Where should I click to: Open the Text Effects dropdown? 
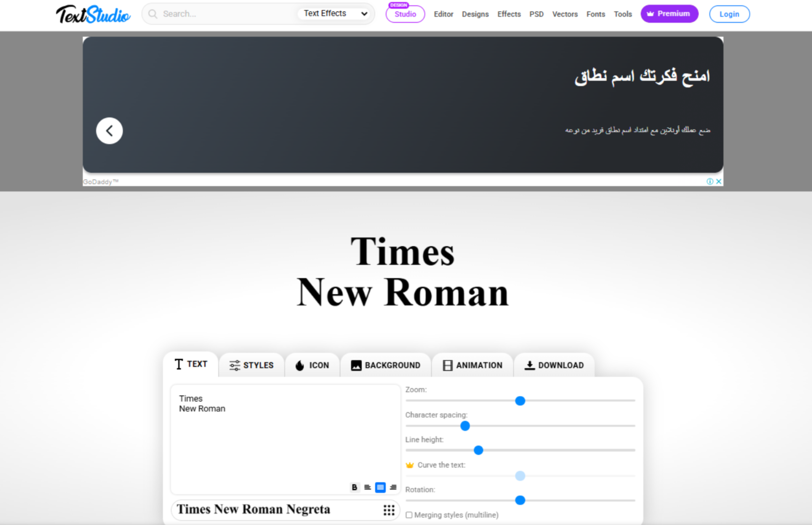coord(335,13)
